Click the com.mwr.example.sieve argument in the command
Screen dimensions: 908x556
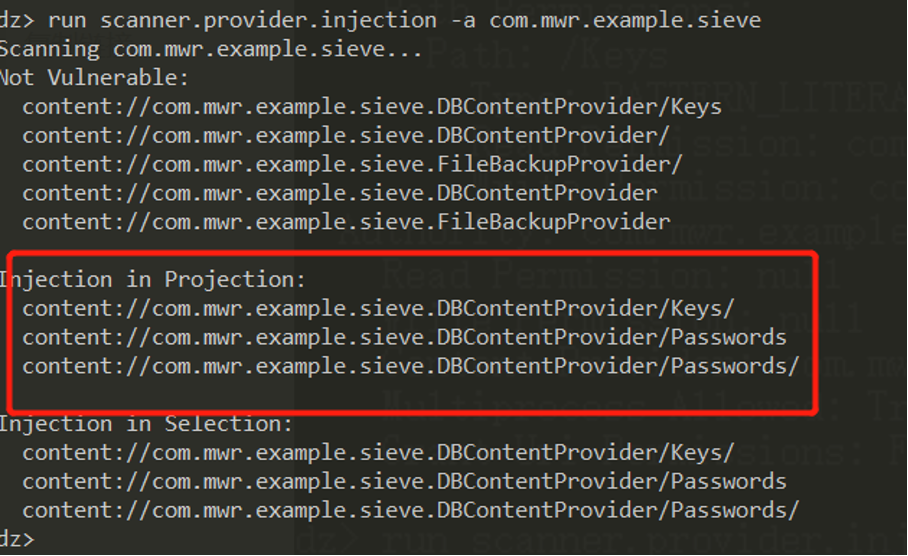click(625, 20)
